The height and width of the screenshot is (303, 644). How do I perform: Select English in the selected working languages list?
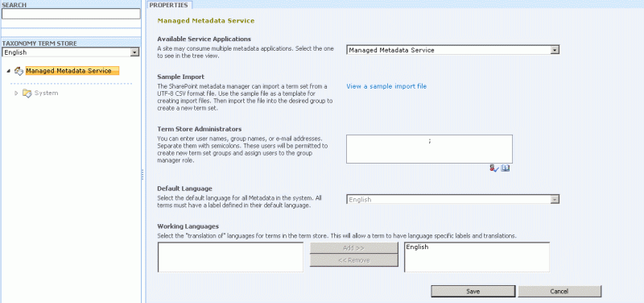point(417,247)
